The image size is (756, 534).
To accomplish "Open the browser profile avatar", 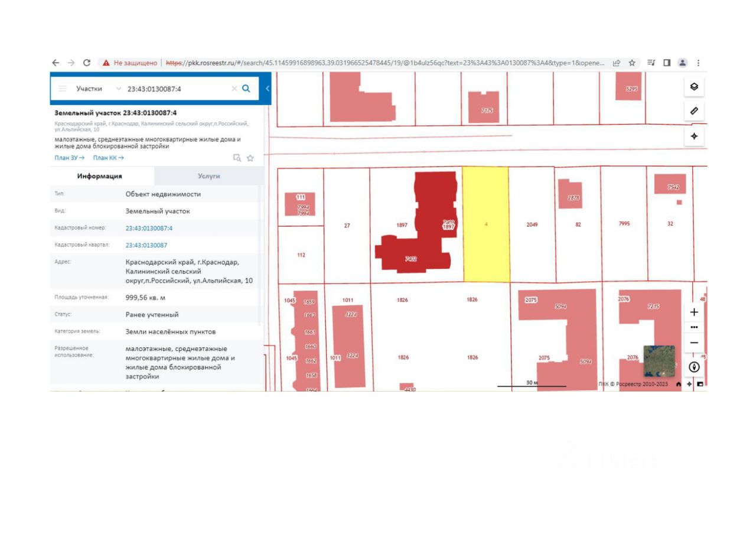I will pos(683,63).
